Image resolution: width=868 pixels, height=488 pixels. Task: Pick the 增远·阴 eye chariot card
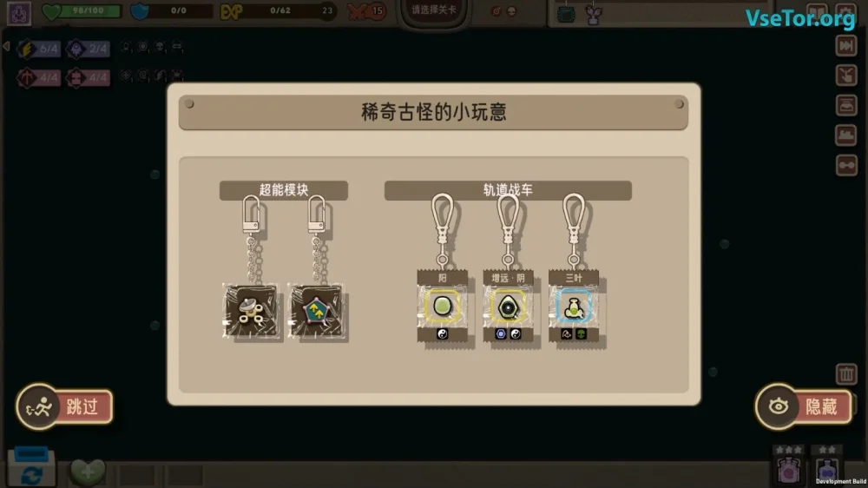pos(508,307)
